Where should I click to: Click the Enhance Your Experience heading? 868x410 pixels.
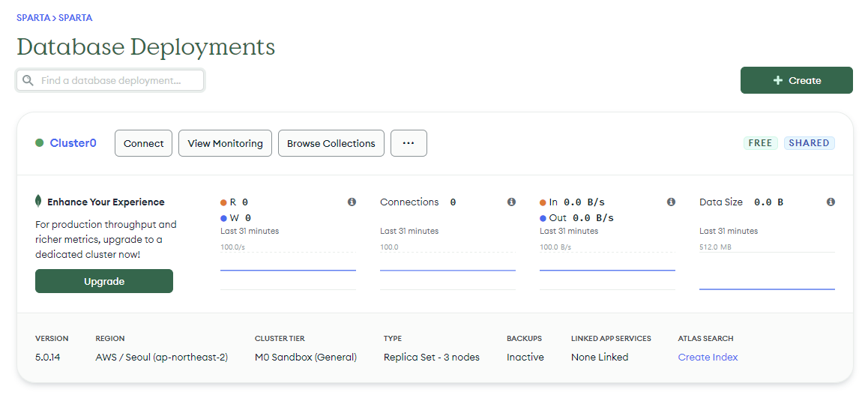(x=106, y=202)
